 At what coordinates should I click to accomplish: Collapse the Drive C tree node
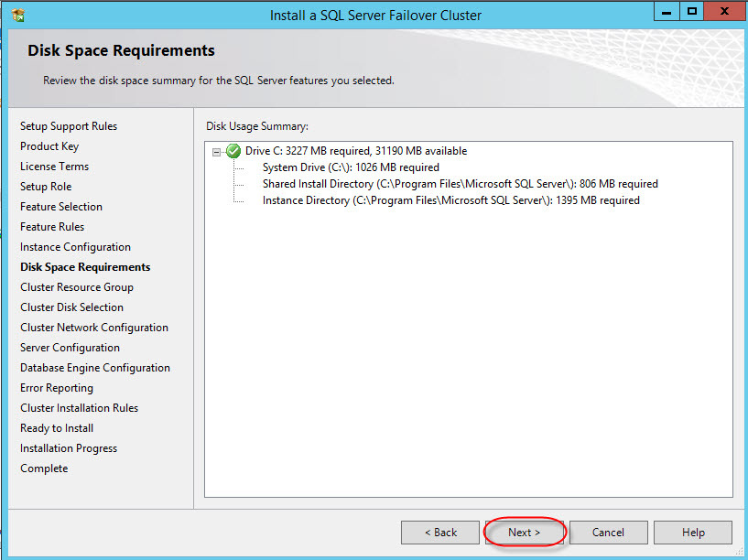(217, 152)
